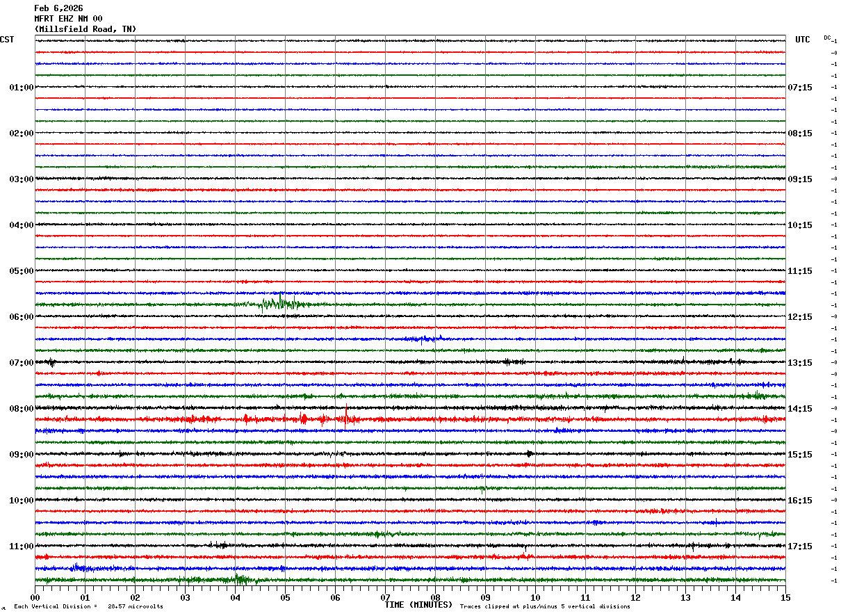Click the '15:15' UTC row label
Viewport: 841px width, 616px height.
tap(800, 455)
